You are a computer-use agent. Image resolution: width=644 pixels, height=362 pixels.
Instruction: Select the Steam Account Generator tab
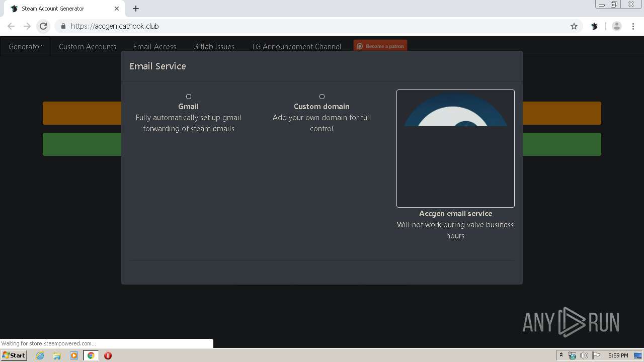[64, 9]
